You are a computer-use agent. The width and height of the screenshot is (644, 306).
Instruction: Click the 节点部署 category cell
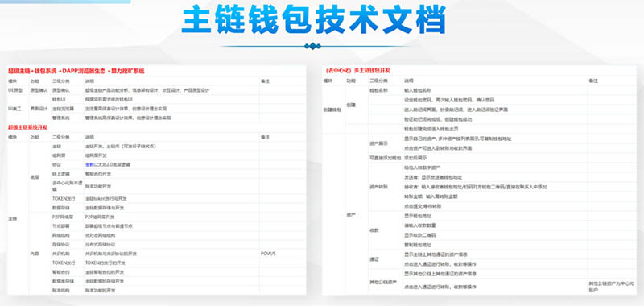(x=60, y=226)
